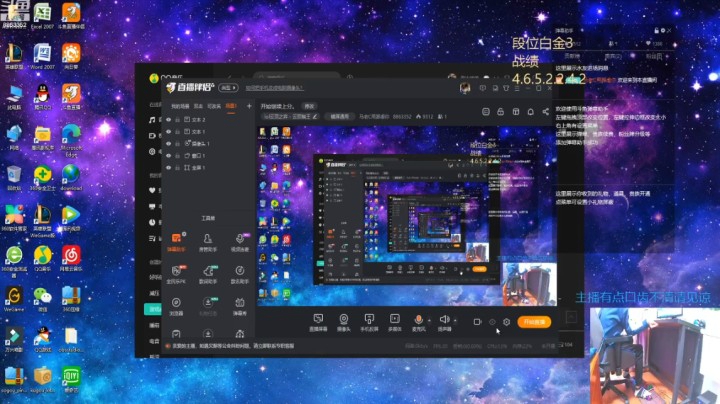Open the Word 2007 desktop shortcut
720x404 pixels.
(42, 56)
